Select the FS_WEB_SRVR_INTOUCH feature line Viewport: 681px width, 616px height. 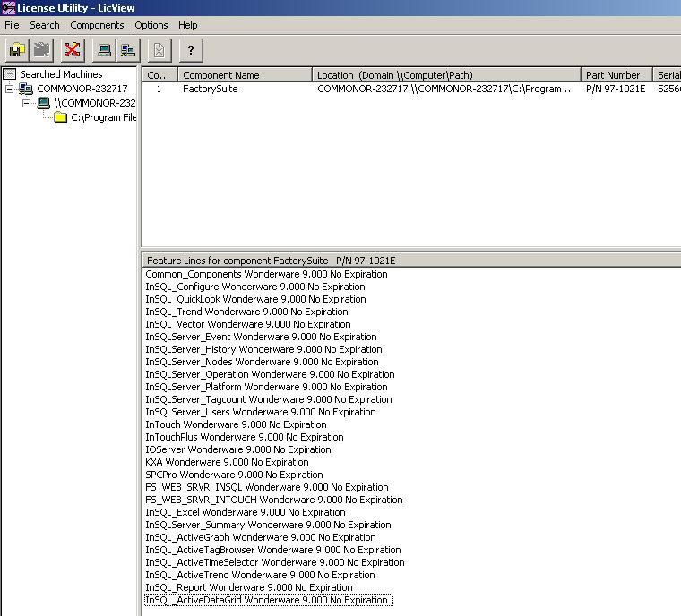(x=274, y=500)
